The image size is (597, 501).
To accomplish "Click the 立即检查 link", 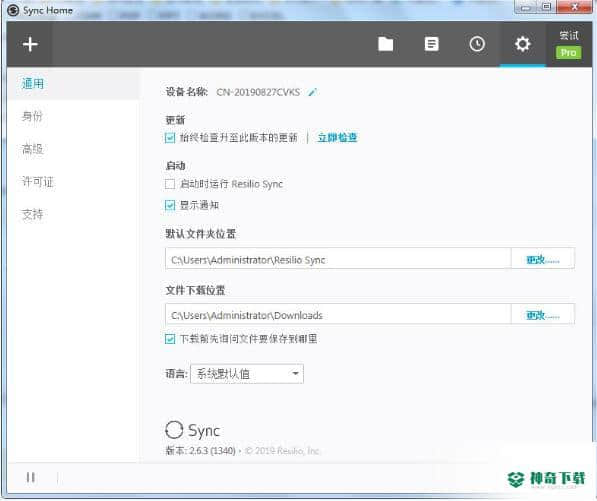I will (x=337, y=137).
